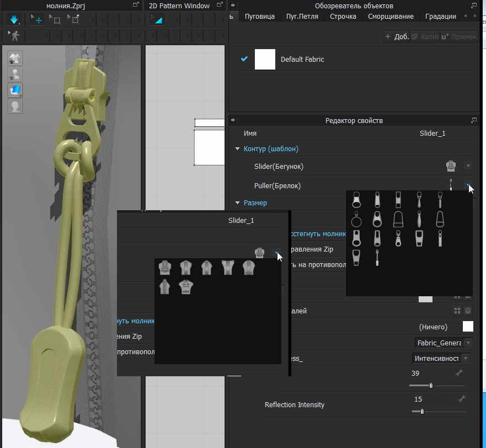This screenshot has width=486, height=448.
Task: Click the Slider_1 label in the overlay panel
Action: tap(241, 221)
